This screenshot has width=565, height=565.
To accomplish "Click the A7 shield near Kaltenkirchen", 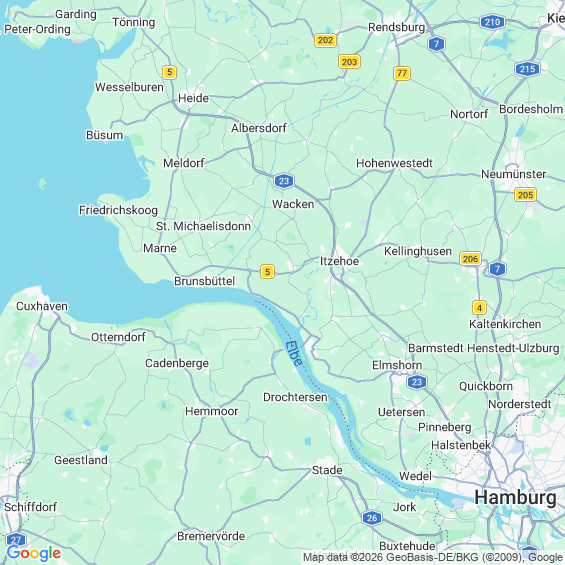I will [498, 269].
